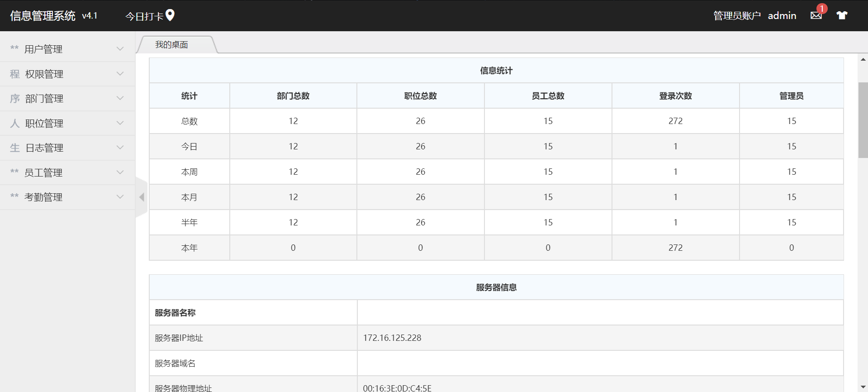Click login count 272 in 总数 row
Viewport: 868px width, 392px height.
676,121
